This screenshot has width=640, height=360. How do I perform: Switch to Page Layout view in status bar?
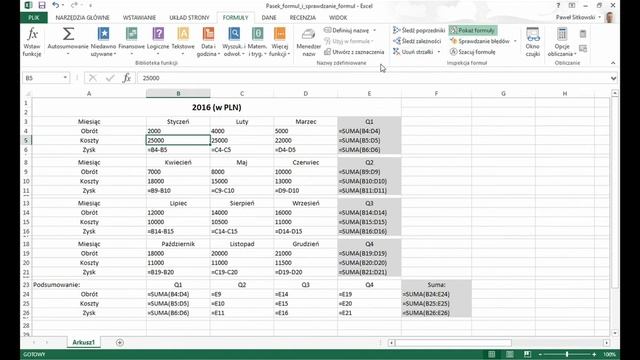coord(509,354)
